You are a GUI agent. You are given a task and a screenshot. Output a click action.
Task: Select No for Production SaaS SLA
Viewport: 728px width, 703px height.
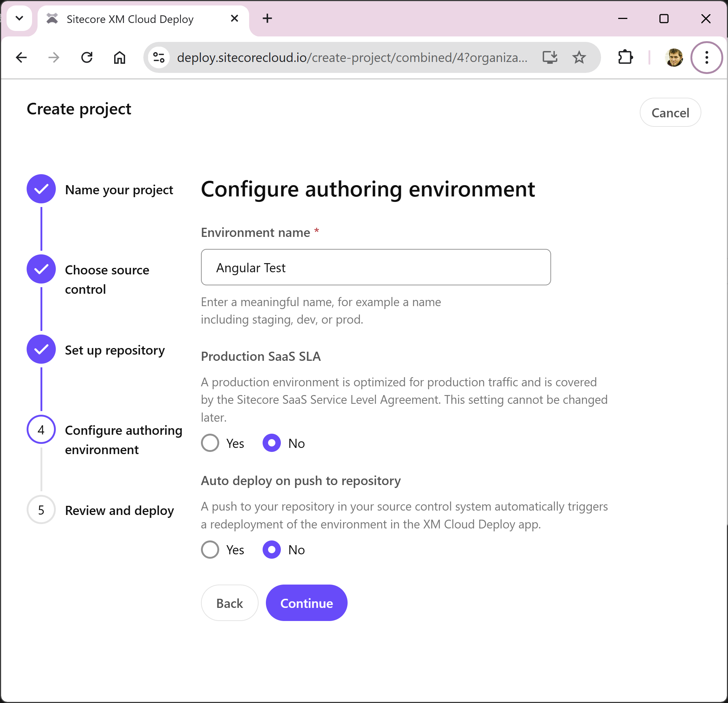[x=271, y=443]
